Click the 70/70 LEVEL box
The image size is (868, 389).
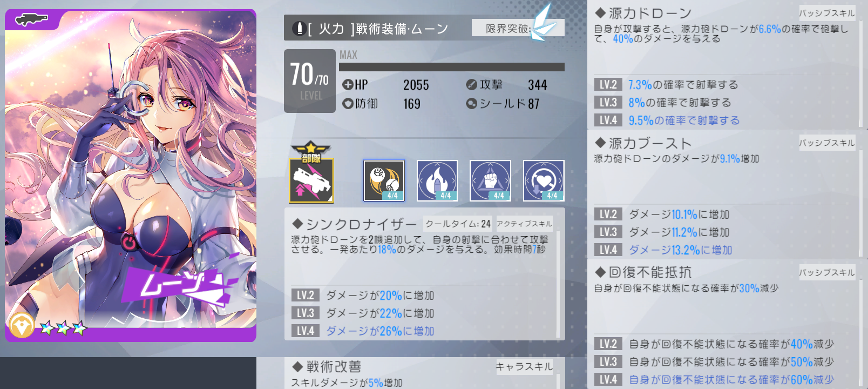(310, 81)
